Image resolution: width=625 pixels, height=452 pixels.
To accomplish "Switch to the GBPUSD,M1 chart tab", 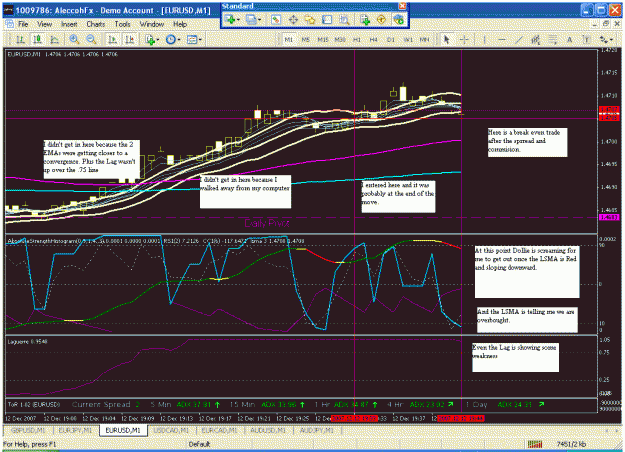I will point(28,430).
